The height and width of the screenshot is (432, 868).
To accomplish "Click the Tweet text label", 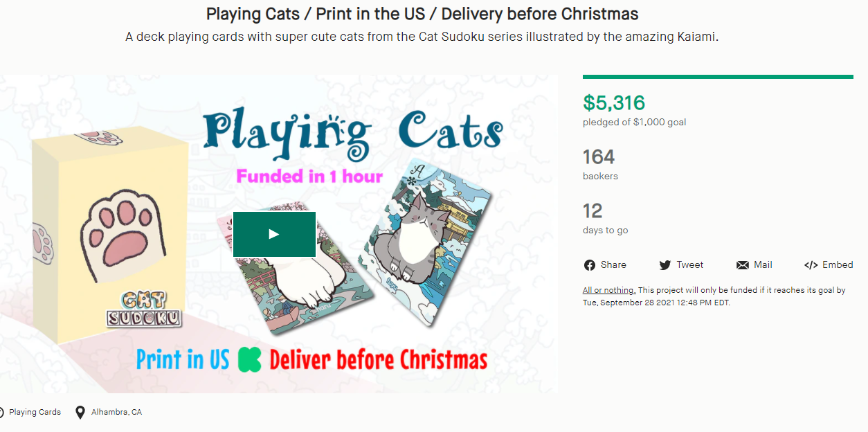I will 690,265.
